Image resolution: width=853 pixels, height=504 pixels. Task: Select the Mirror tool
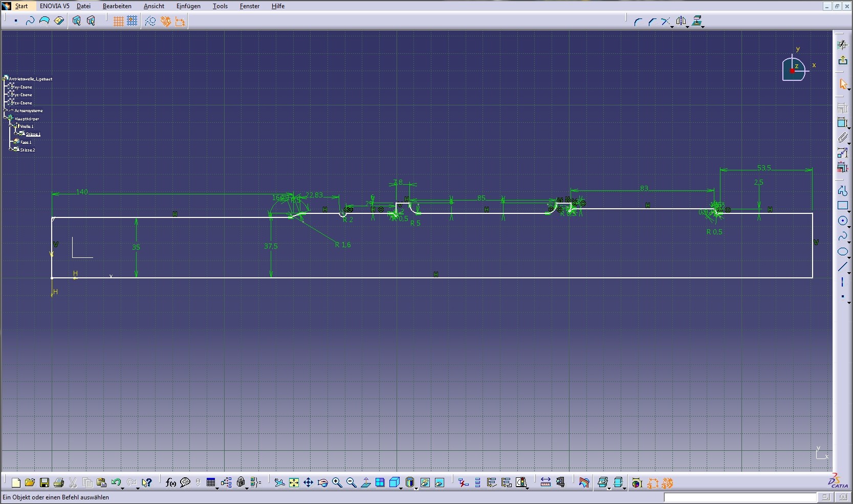(x=681, y=21)
